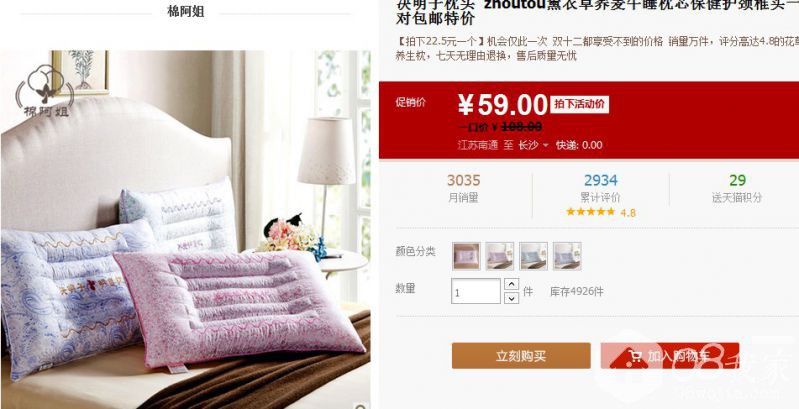Click the main pillow product image
The height and width of the screenshot is (409, 799).
pyautogui.click(x=185, y=229)
